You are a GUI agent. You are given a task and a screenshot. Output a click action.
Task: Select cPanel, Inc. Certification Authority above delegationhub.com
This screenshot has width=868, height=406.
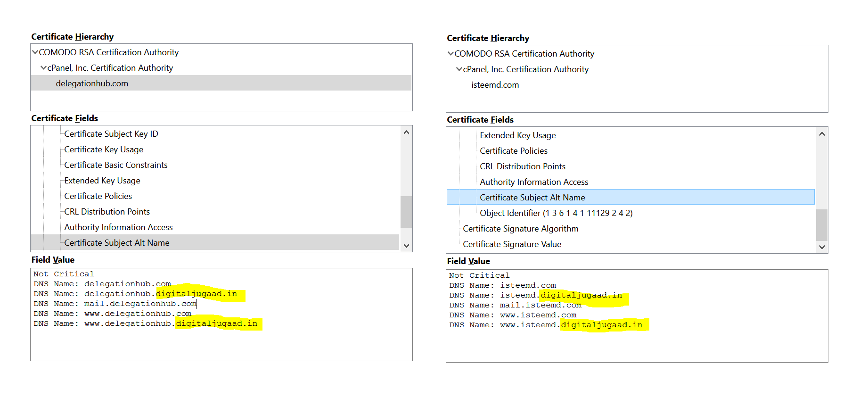tap(110, 68)
